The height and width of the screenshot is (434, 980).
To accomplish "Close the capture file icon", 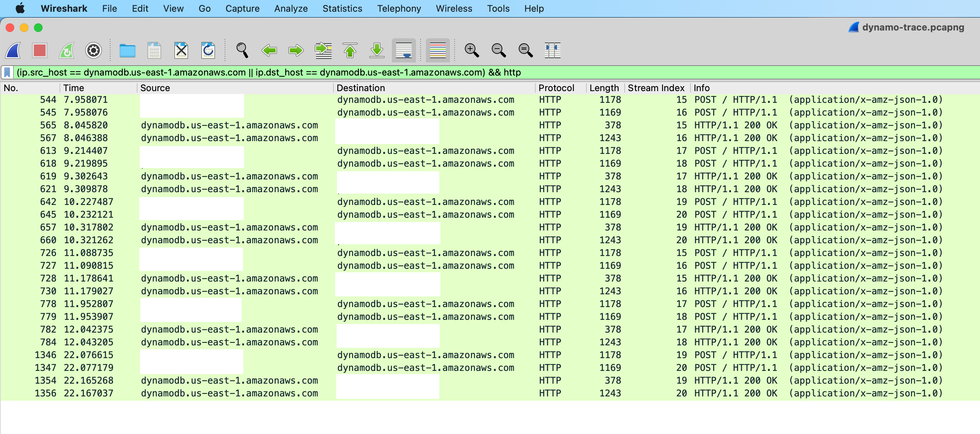I will point(181,50).
